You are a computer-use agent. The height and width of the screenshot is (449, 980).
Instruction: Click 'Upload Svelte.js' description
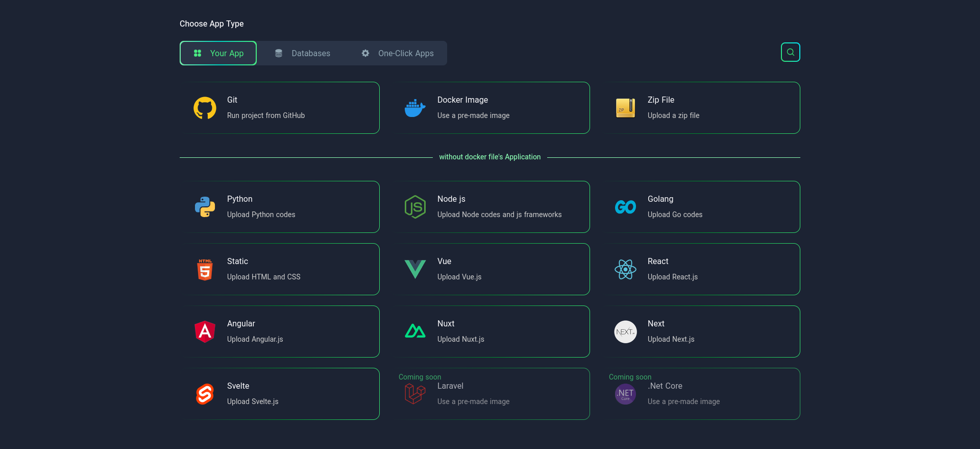point(253,401)
